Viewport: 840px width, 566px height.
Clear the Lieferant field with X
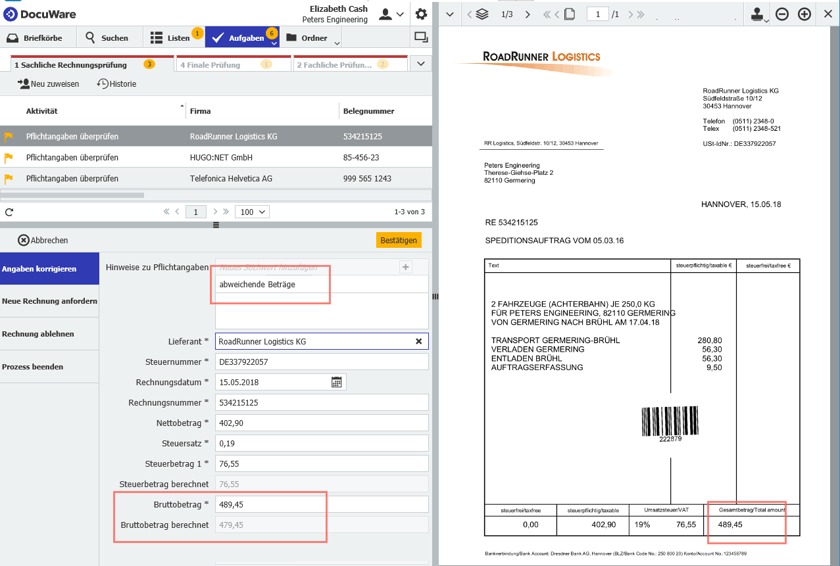(x=418, y=342)
